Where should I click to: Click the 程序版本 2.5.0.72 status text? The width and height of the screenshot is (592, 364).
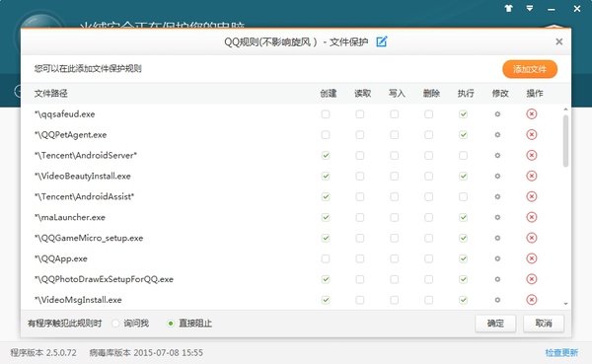coord(43,353)
